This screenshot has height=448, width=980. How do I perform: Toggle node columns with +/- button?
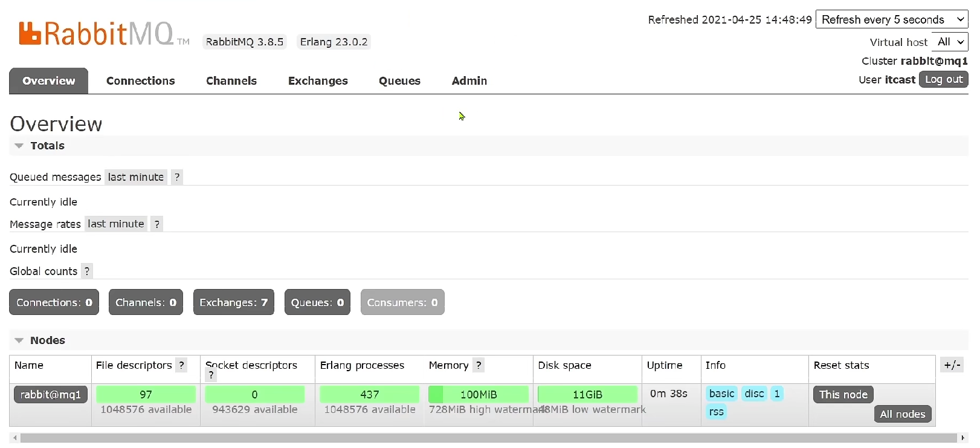(x=952, y=365)
